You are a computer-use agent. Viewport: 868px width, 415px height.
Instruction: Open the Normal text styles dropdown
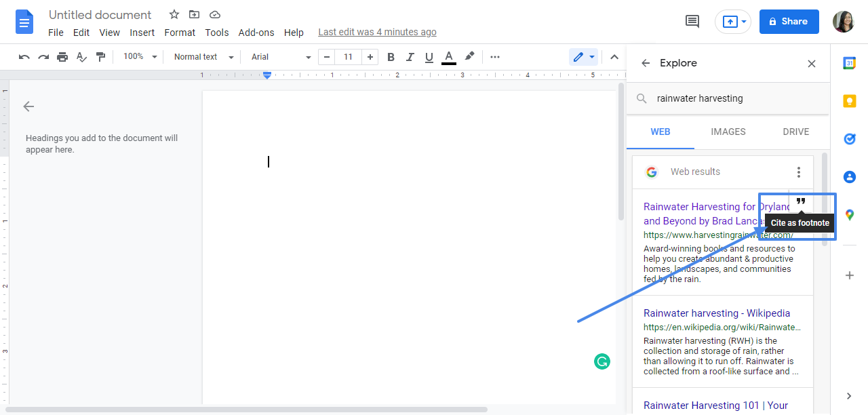tap(203, 57)
